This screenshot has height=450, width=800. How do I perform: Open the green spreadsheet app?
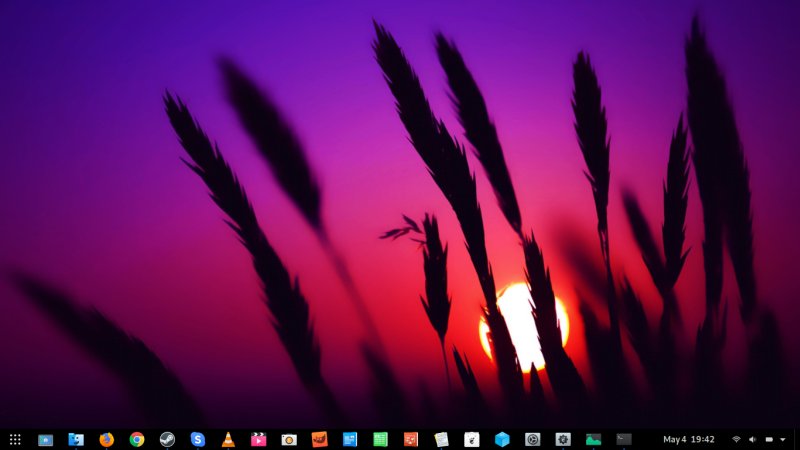[x=380, y=439]
